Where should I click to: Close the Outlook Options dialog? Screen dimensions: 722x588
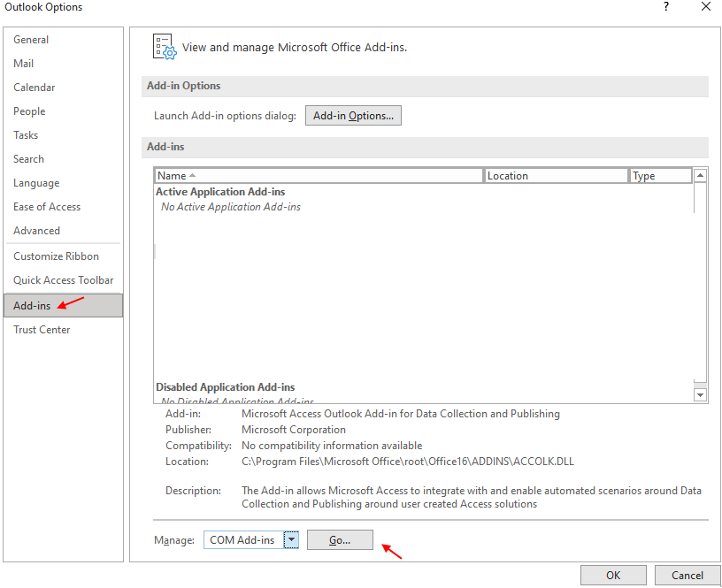point(706,6)
